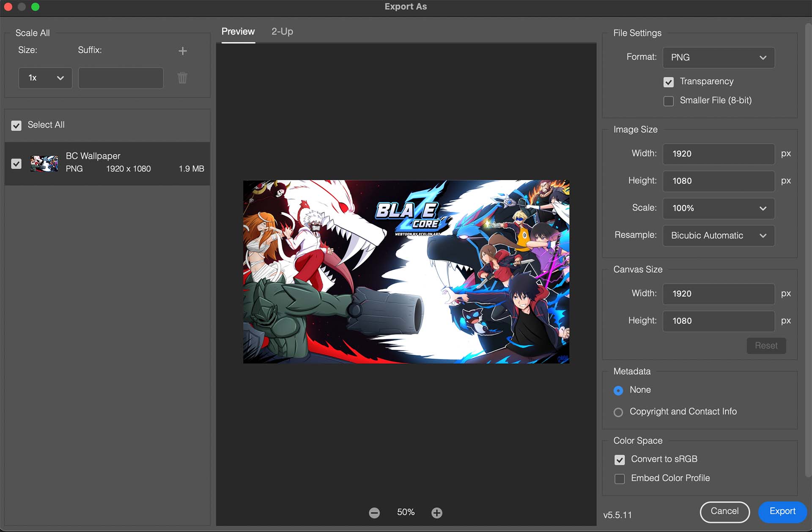Click the Blaze Core preview image
This screenshot has width=812, height=532.
pyautogui.click(x=406, y=272)
